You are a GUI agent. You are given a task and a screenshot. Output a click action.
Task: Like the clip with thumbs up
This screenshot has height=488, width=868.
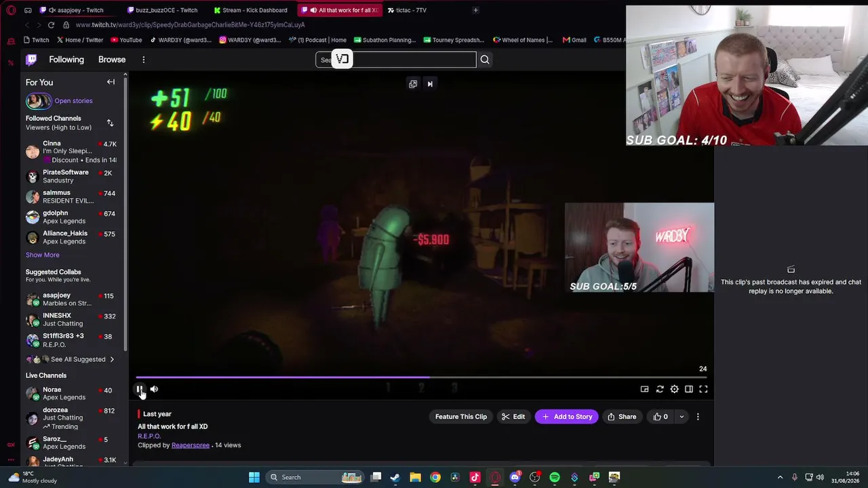tap(660, 417)
